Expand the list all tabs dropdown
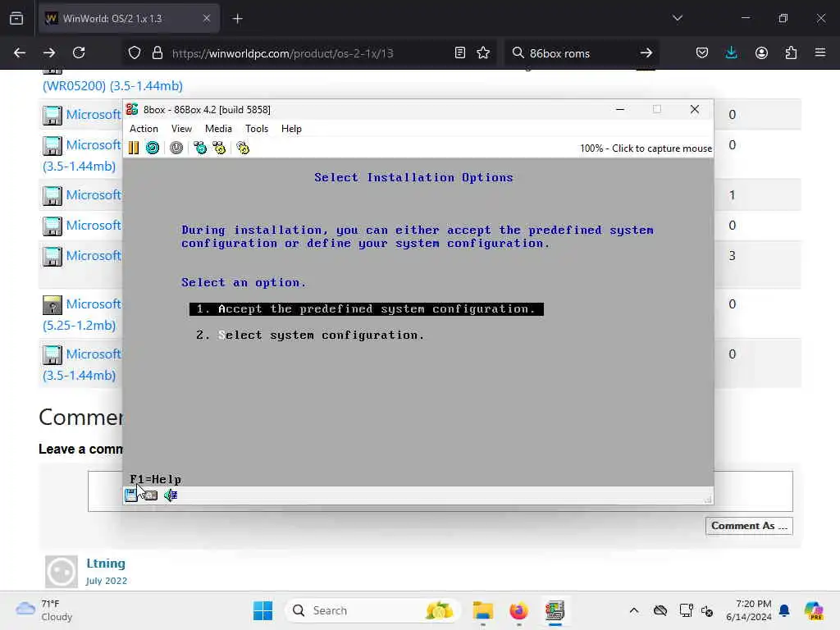Viewport: 840px width, 630px height. click(x=677, y=18)
